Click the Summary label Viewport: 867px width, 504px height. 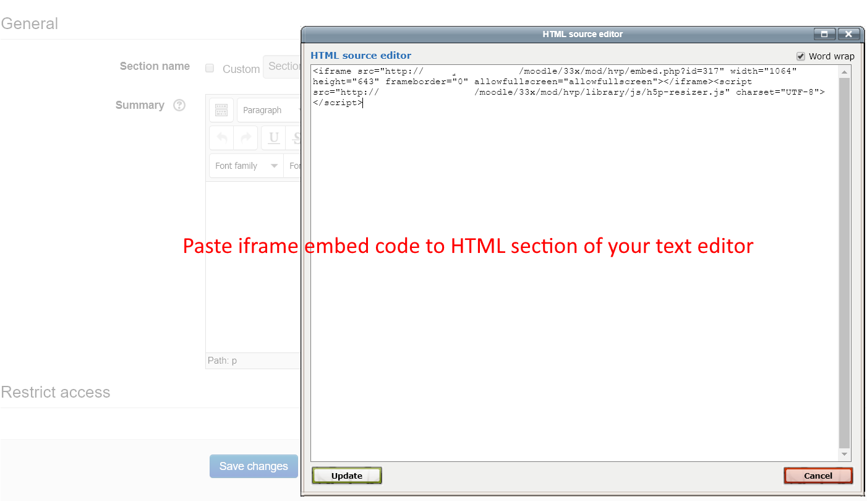(x=140, y=105)
